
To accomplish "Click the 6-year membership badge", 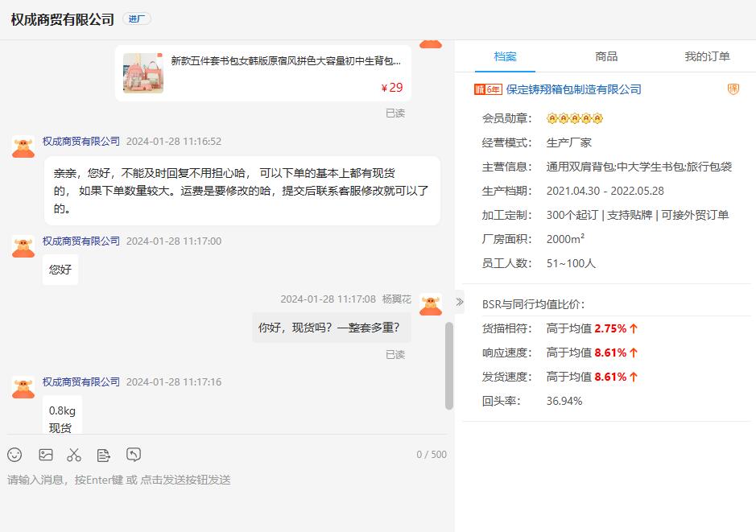I will pos(488,89).
